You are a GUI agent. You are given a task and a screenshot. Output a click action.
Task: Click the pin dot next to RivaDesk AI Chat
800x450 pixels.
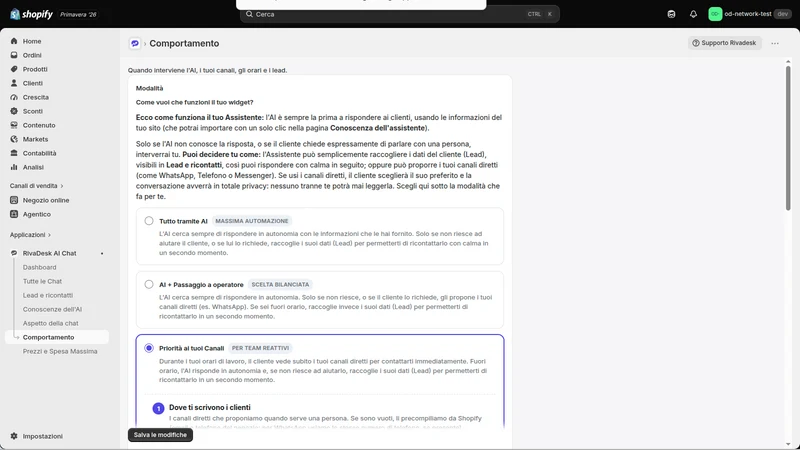point(102,254)
